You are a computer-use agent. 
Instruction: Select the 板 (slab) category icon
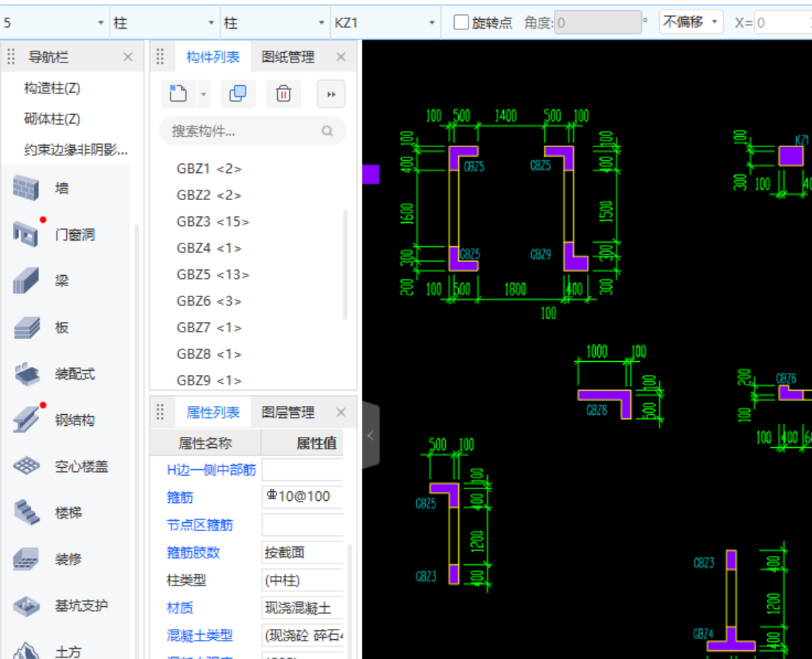(26, 327)
